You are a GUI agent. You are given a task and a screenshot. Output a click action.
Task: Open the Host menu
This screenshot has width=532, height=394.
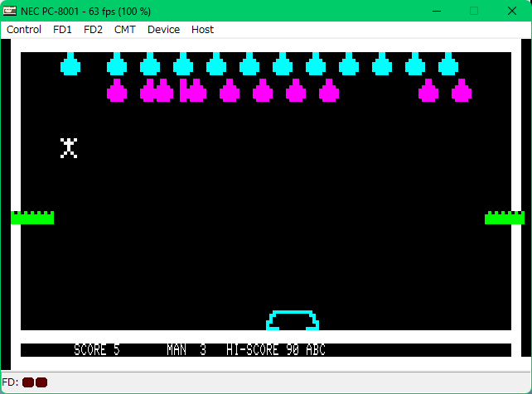[202, 30]
